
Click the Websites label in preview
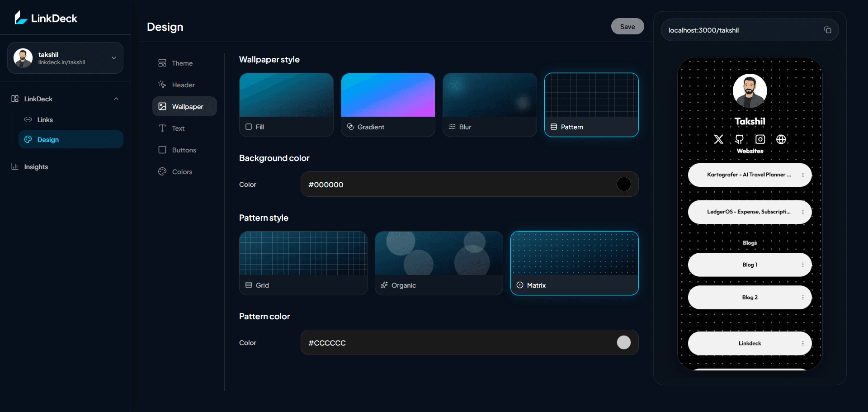750,151
